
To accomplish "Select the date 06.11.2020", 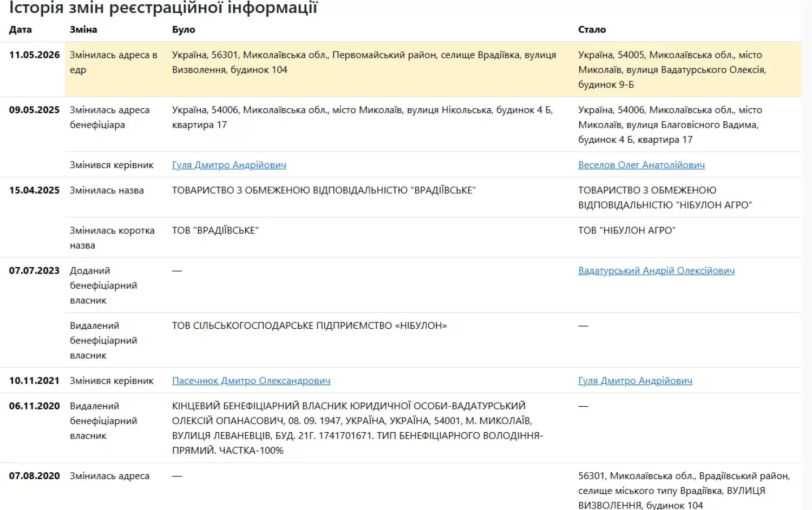I will pyautogui.click(x=34, y=406).
